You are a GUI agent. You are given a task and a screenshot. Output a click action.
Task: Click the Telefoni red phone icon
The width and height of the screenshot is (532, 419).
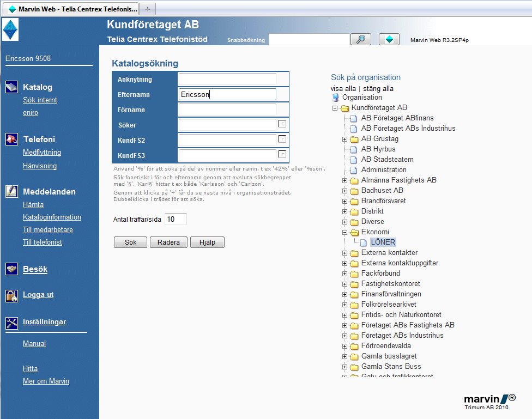[11, 139]
